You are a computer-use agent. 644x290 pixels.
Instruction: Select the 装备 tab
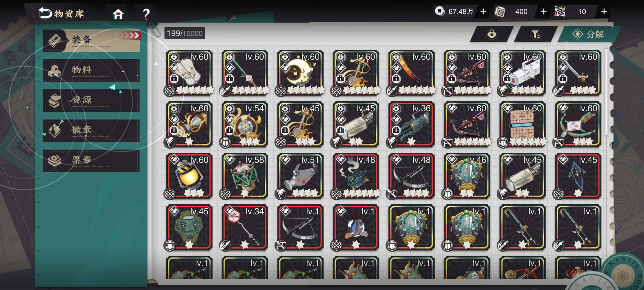pos(91,40)
